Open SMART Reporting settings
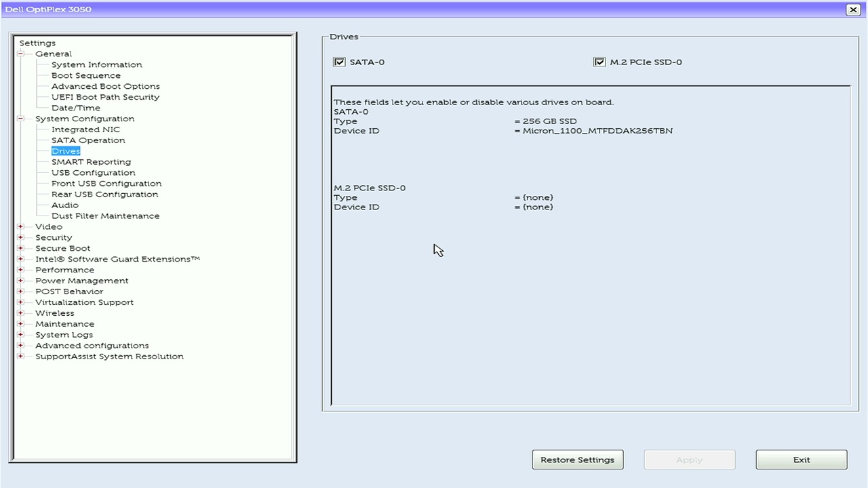 click(92, 162)
